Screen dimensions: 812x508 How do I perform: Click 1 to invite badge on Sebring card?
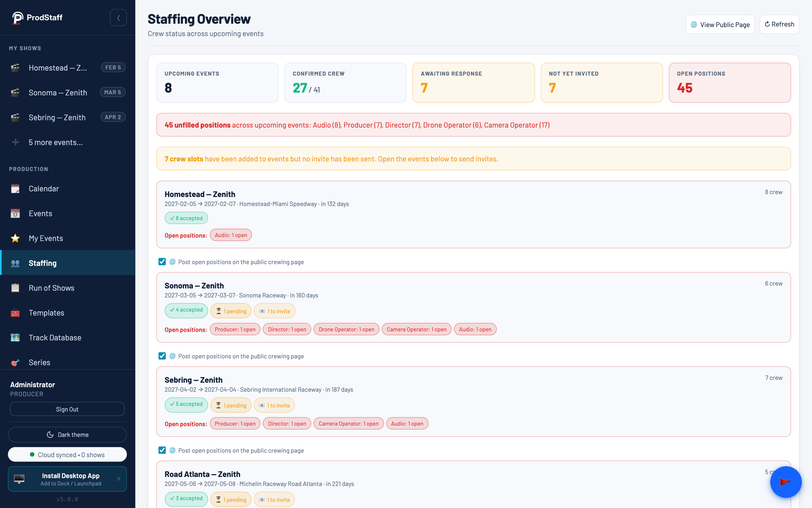274,406
